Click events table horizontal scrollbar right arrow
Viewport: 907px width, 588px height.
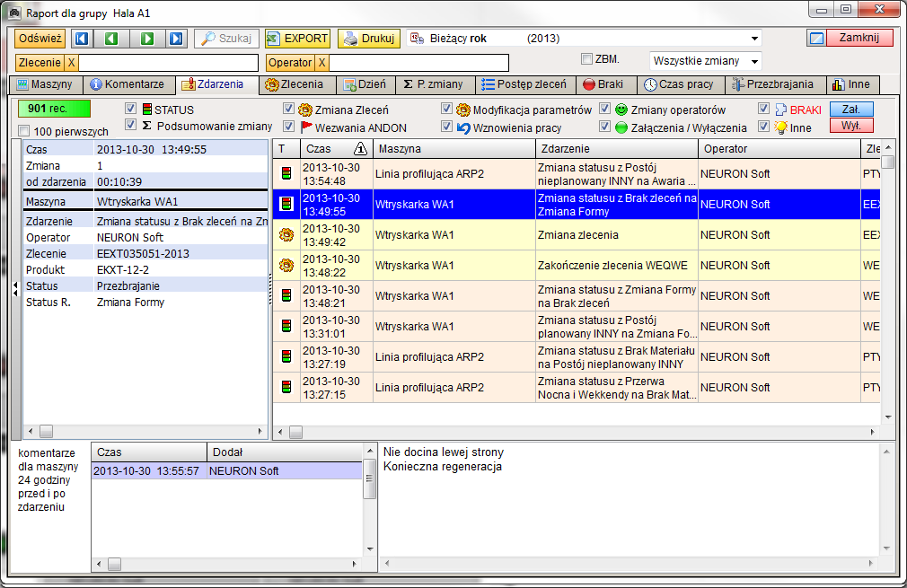[x=872, y=432]
